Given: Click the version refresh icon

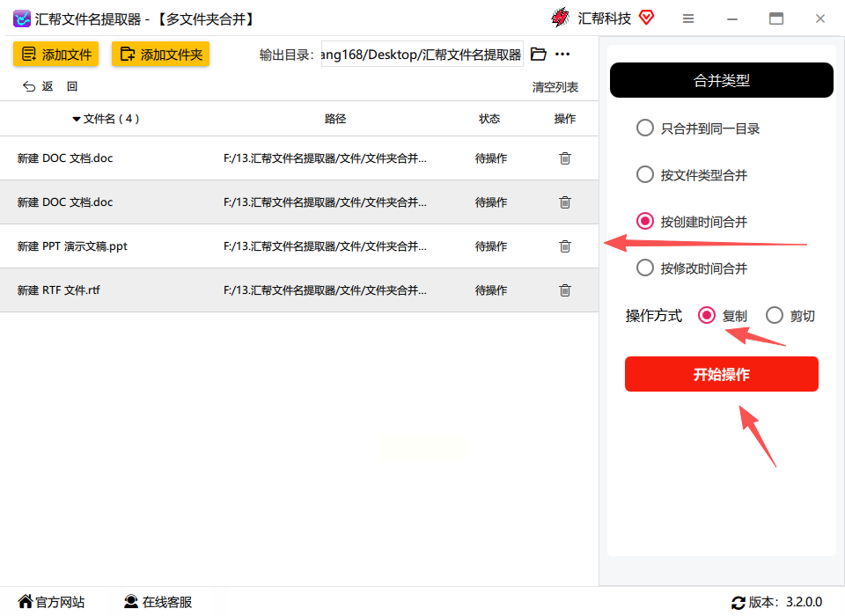Looking at the screenshot, I should 738,603.
